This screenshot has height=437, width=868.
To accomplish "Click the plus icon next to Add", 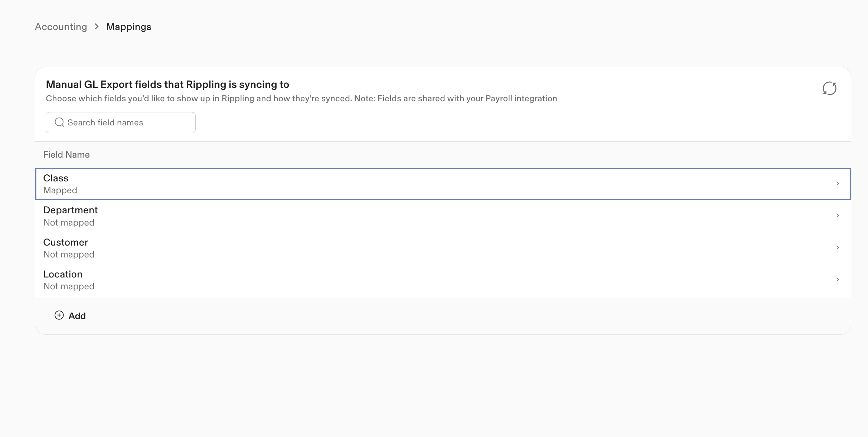I will [59, 316].
